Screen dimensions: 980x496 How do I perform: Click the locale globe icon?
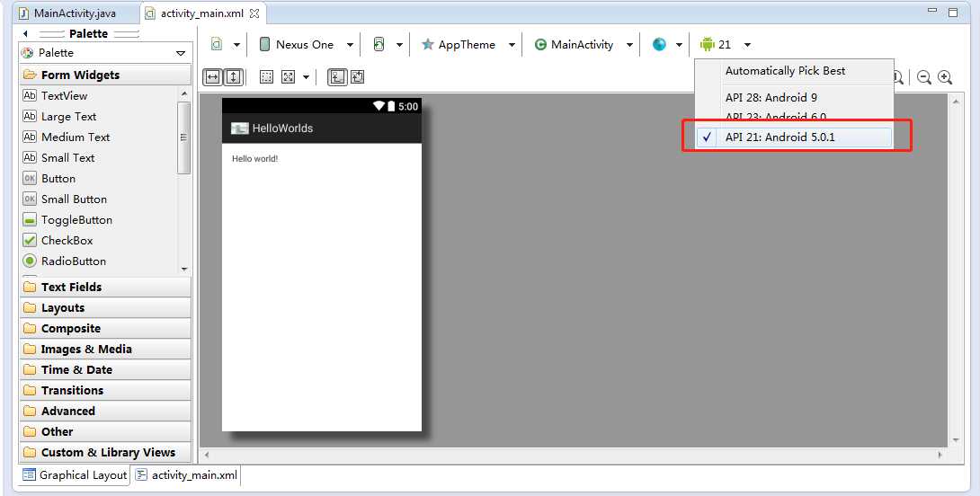pyautogui.click(x=659, y=44)
